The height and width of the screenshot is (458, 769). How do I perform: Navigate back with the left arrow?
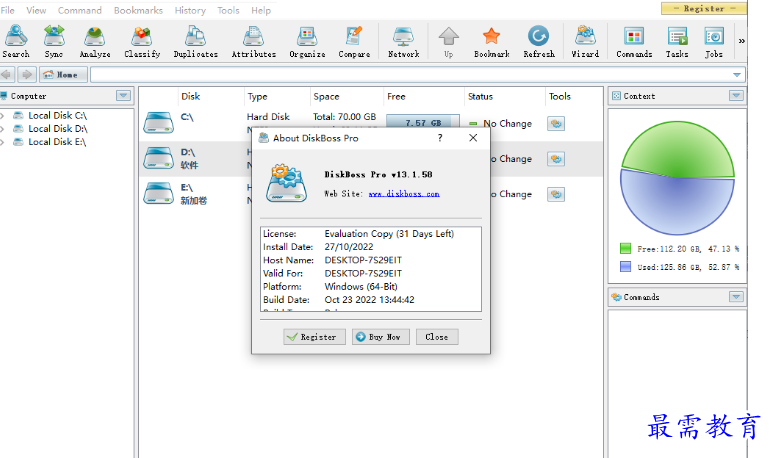click(x=7, y=75)
